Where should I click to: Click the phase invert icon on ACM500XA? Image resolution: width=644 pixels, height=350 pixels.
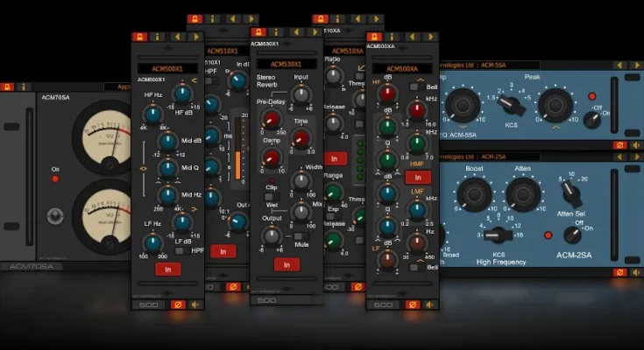(x=412, y=305)
